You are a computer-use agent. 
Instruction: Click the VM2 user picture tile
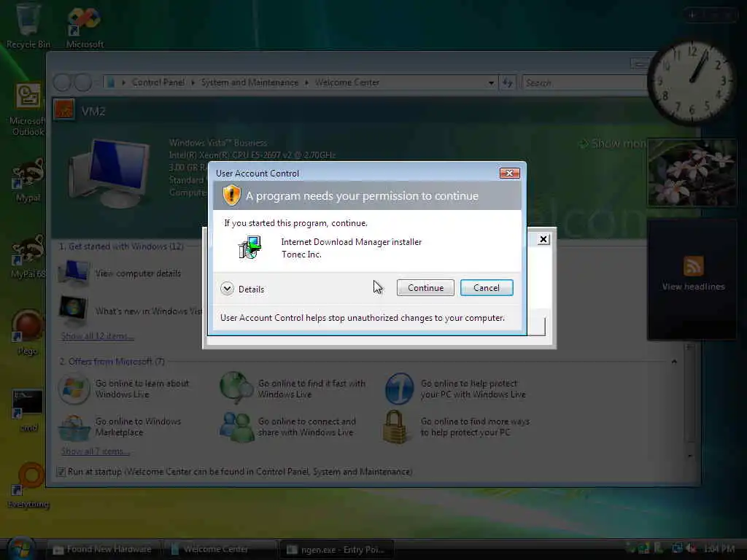[64, 109]
